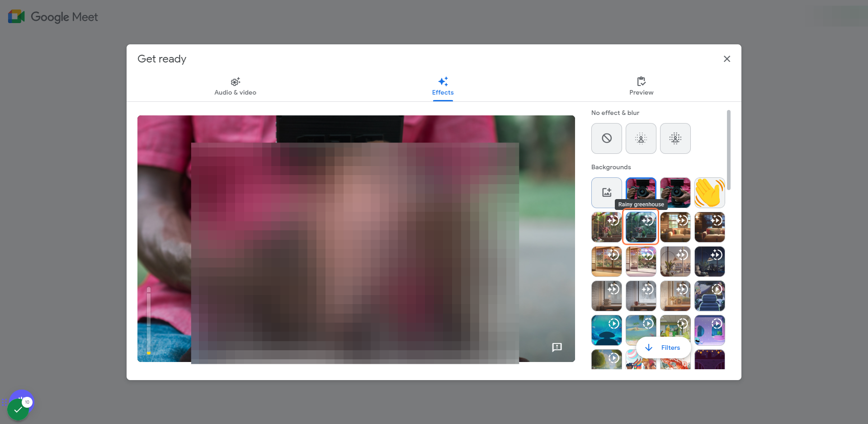
Task: Choose the spaceship blue chair background
Action: tap(710, 296)
